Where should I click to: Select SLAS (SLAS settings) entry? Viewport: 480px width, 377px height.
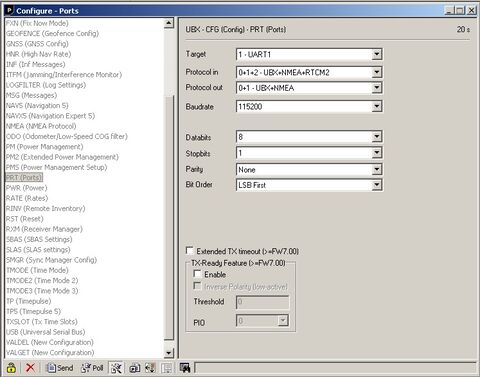pyautogui.click(x=38, y=250)
